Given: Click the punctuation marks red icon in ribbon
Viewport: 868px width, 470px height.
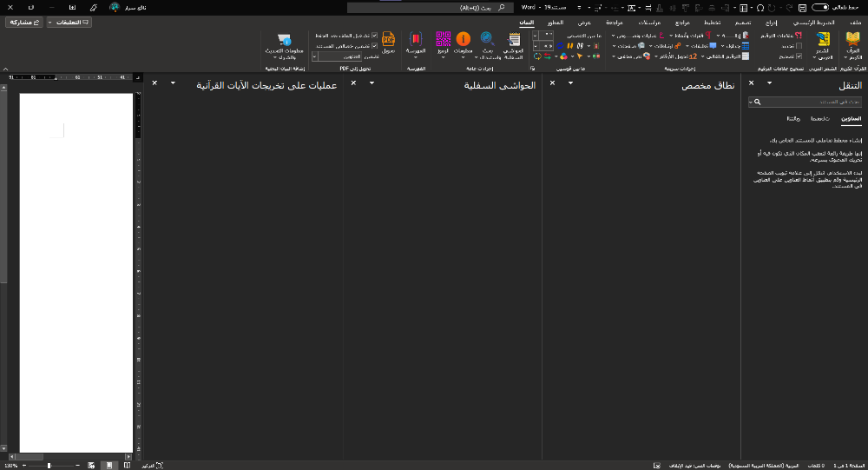Looking at the screenshot, I should click(x=799, y=36).
